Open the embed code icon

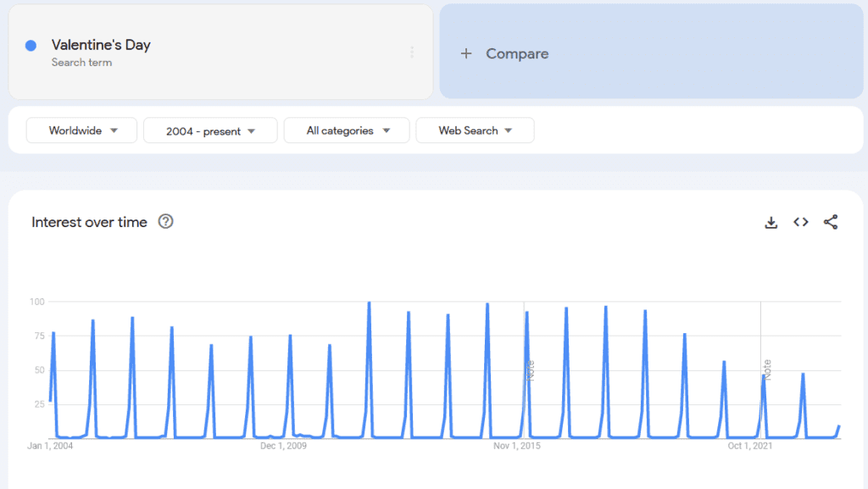[x=800, y=222]
